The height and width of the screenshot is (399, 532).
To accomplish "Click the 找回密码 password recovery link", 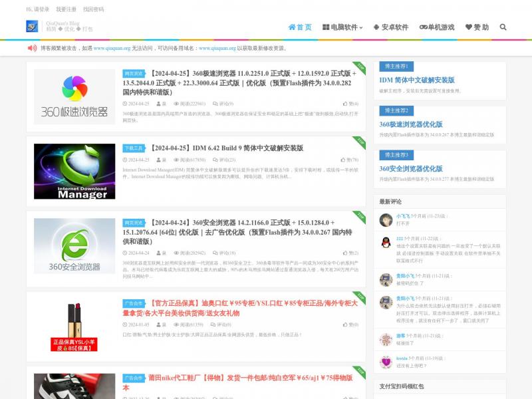I will point(93,9).
